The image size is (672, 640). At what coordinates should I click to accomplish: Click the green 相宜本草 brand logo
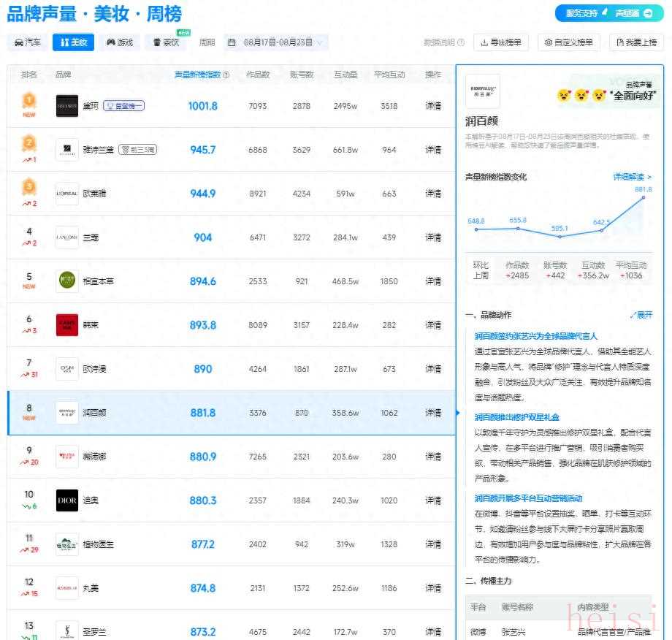67,281
